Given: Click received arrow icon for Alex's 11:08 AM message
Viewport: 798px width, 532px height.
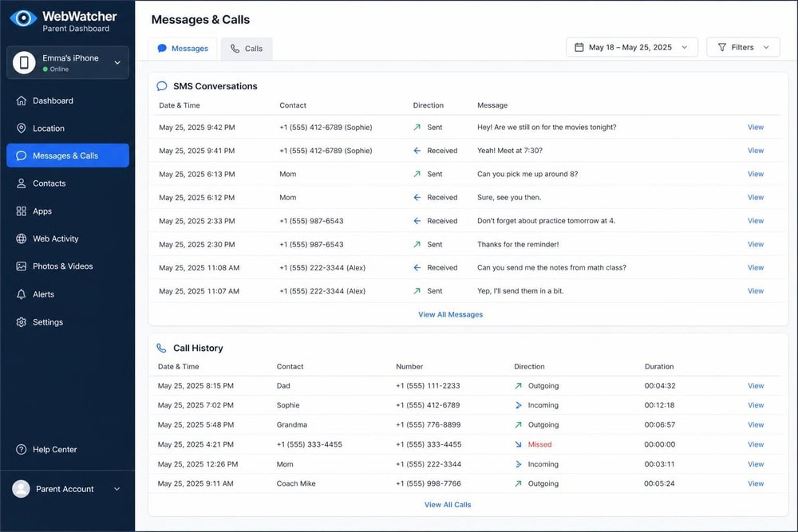Looking at the screenshot, I should (x=417, y=267).
